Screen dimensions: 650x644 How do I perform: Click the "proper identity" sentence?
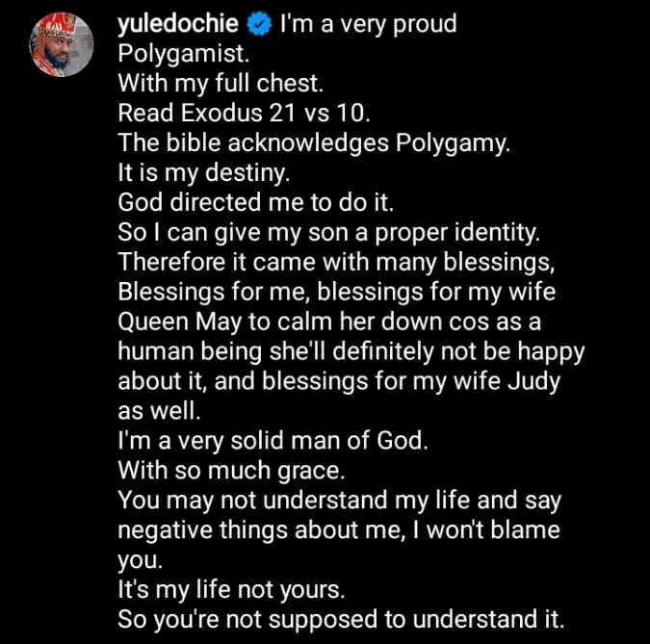click(x=329, y=233)
